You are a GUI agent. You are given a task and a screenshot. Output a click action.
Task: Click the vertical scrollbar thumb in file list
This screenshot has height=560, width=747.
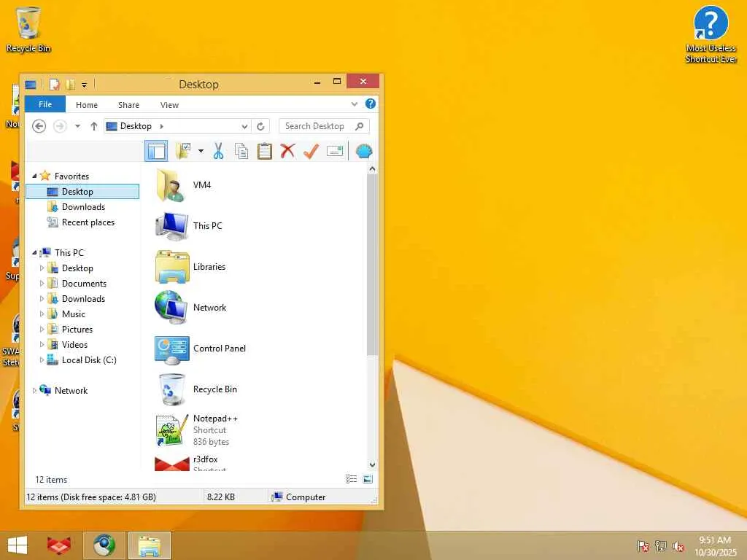(372, 265)
